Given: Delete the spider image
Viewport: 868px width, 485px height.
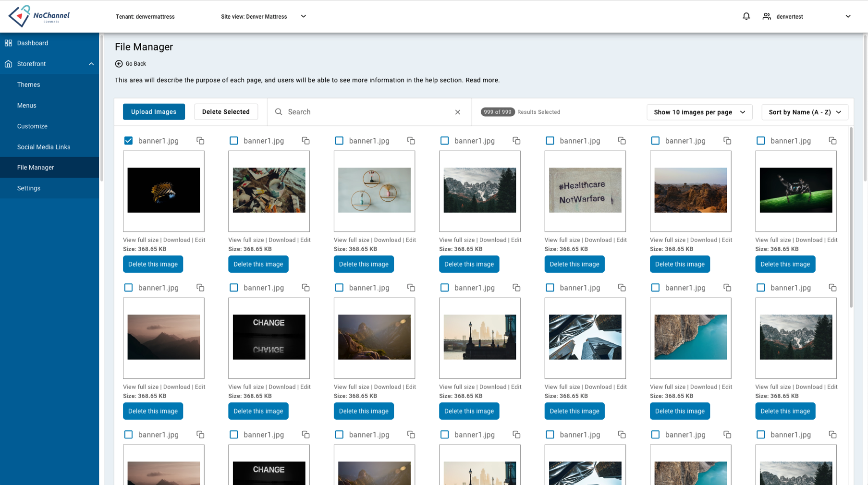Looking at the screenshot, I should [785, 264].
